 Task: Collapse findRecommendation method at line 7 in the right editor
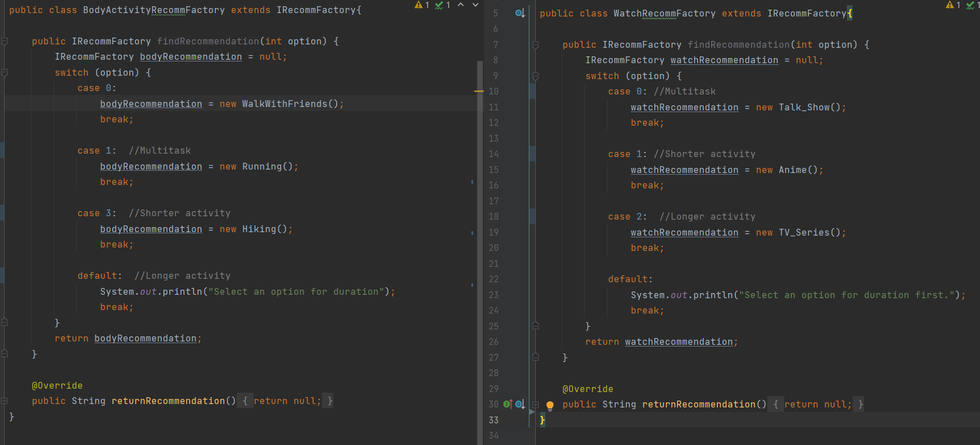click(x=535, y=45)
